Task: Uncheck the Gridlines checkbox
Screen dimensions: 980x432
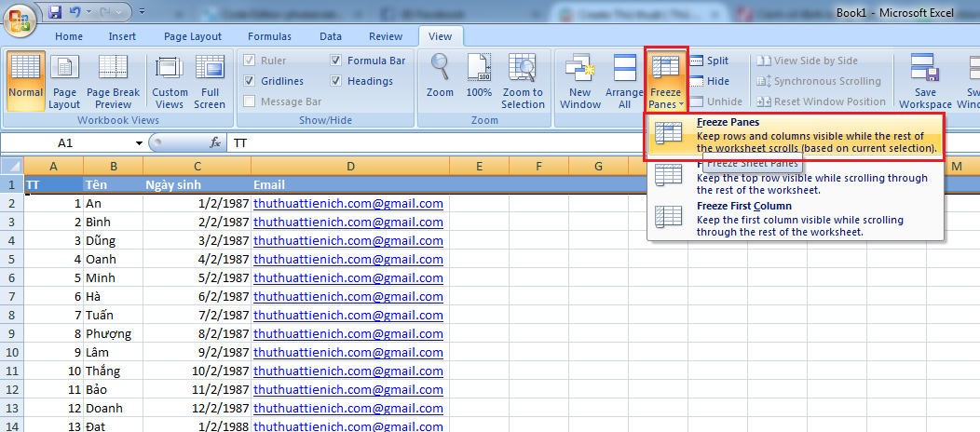Action: click(250, 81)
